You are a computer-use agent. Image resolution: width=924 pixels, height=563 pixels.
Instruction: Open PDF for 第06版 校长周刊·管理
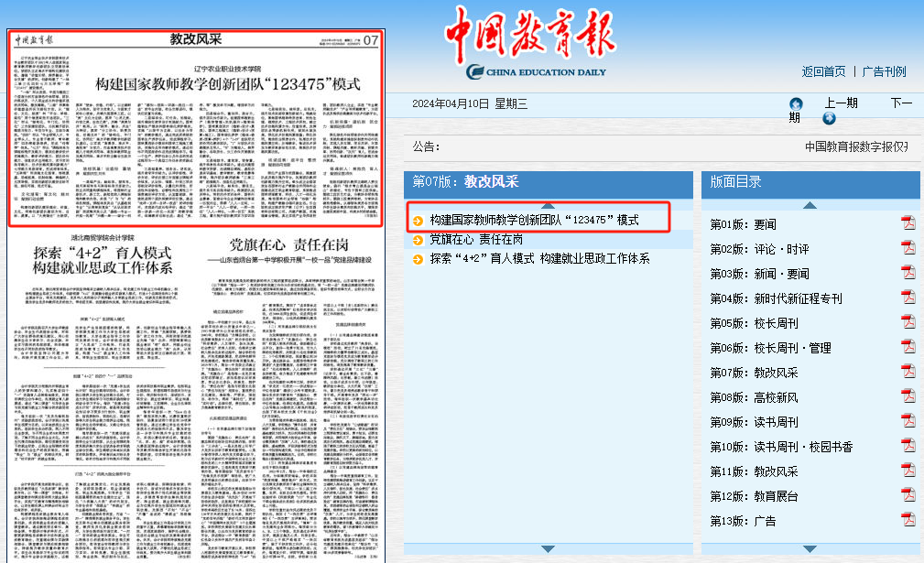908,348
